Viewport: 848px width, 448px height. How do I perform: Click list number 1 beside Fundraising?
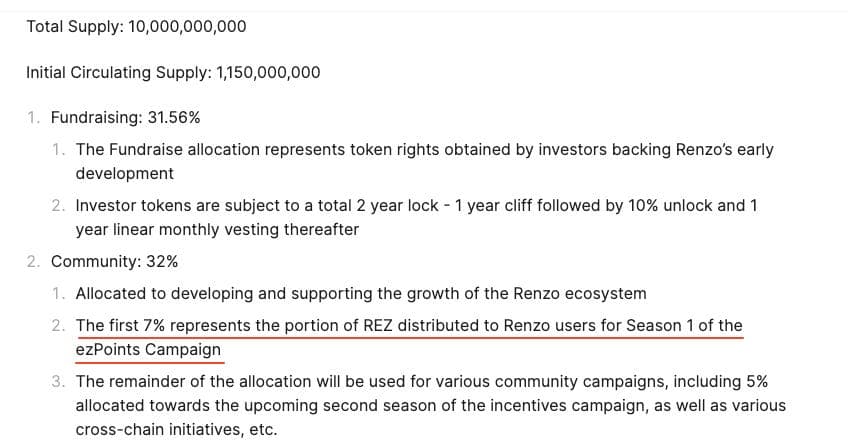[34, 117]
